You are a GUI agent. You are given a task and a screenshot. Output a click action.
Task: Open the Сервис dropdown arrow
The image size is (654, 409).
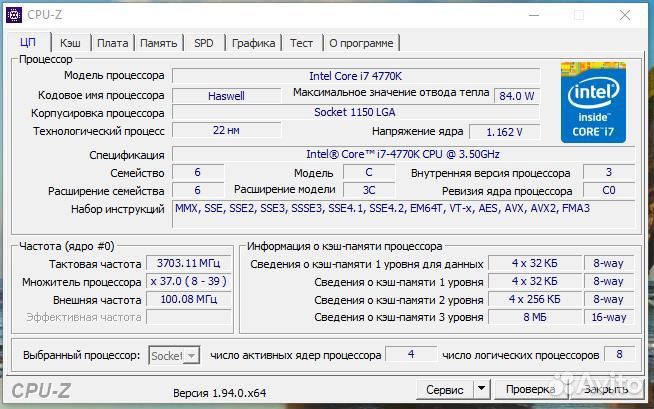481,389
